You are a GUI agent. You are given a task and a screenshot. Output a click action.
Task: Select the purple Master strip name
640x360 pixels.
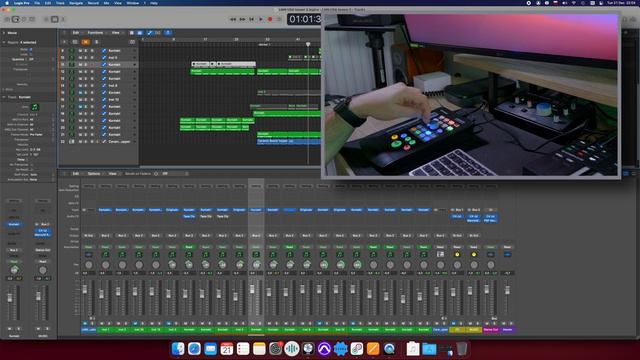[x=507, y=329]
